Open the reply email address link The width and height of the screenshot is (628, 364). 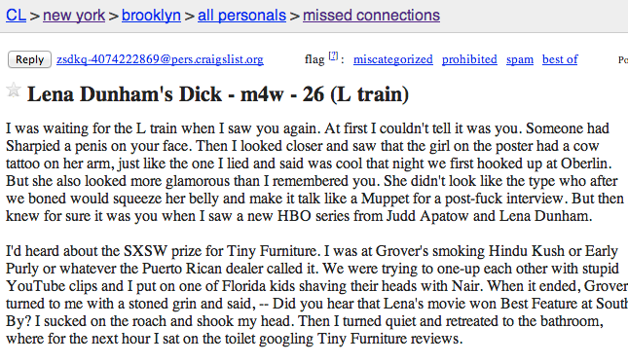click(x=160, y=59)
